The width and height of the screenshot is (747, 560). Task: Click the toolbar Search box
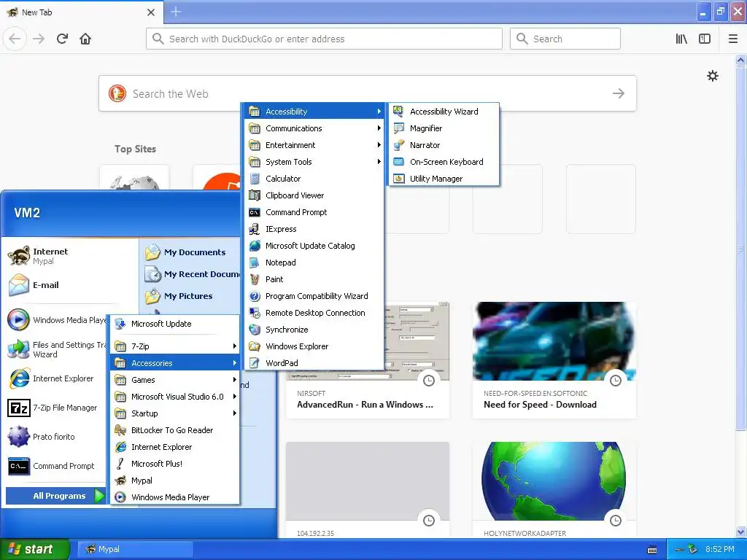[565, 39]
